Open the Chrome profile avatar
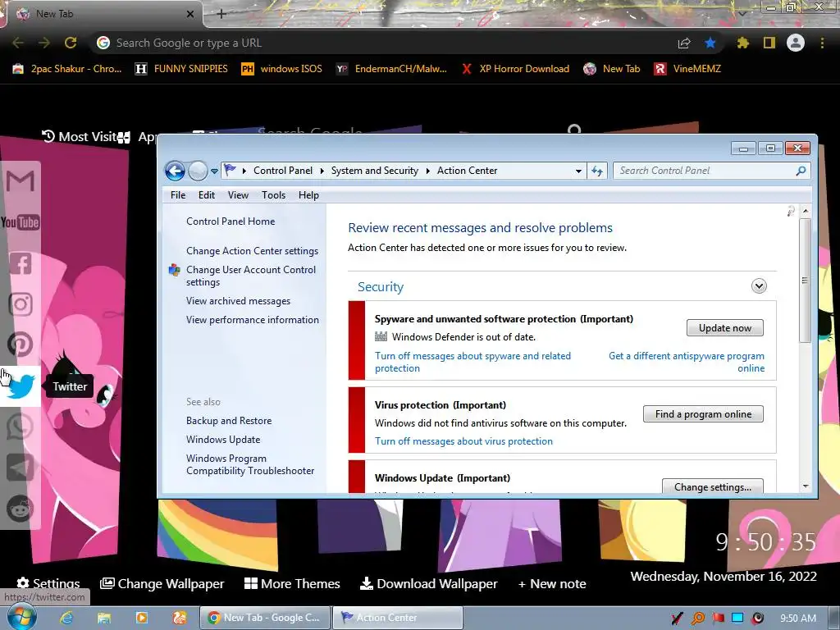The height and width of the screenshot is (630, 840). 796,43
